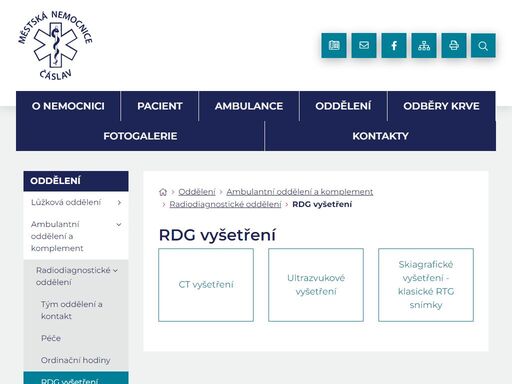The width and height of the screenshot is (512, 384).
Task: Open the search magnifier icon
Action: 483,45
